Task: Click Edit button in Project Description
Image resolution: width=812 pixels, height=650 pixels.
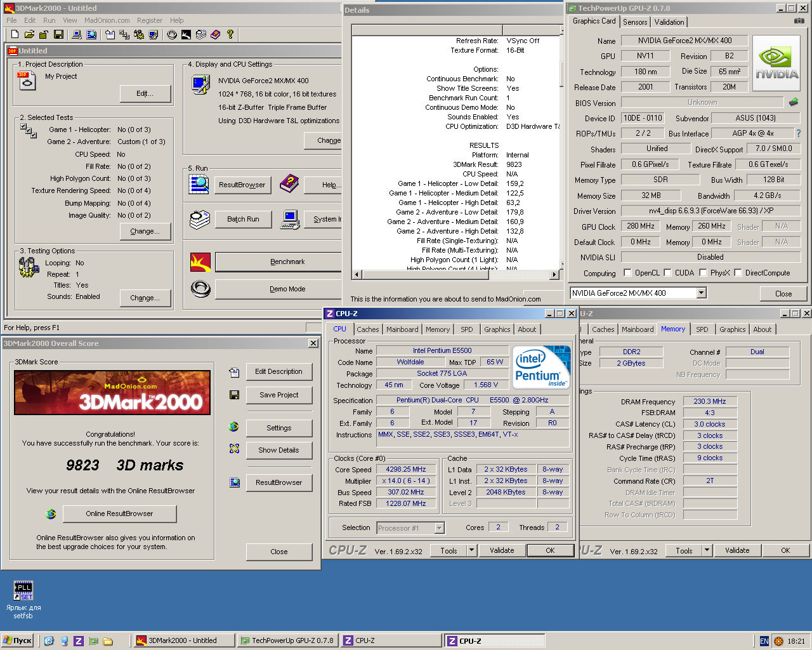Action: (x=145, y=93)
